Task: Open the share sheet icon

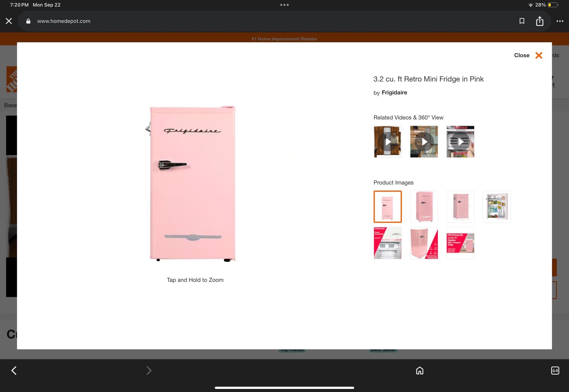Action: 540,21
